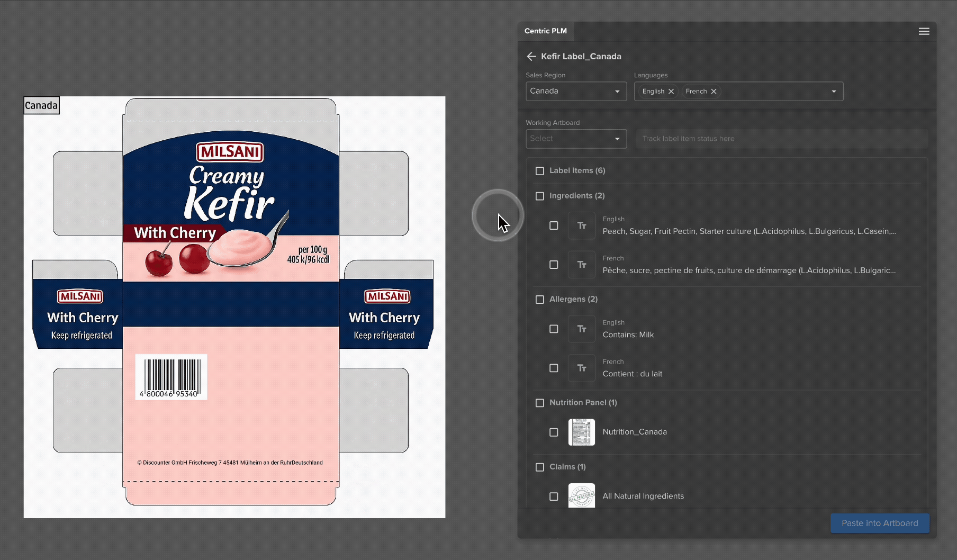Remove the French language tag

(714, 91)
